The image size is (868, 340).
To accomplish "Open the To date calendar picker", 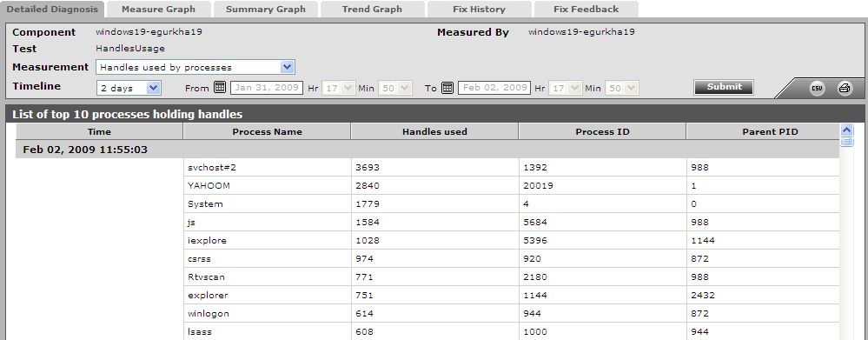I will [x=447, y=88].
